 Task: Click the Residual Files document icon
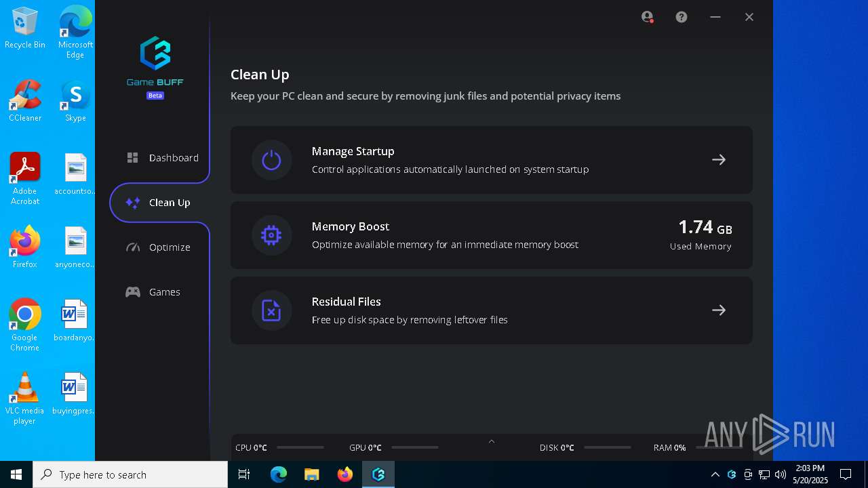[x=271, y=310]
